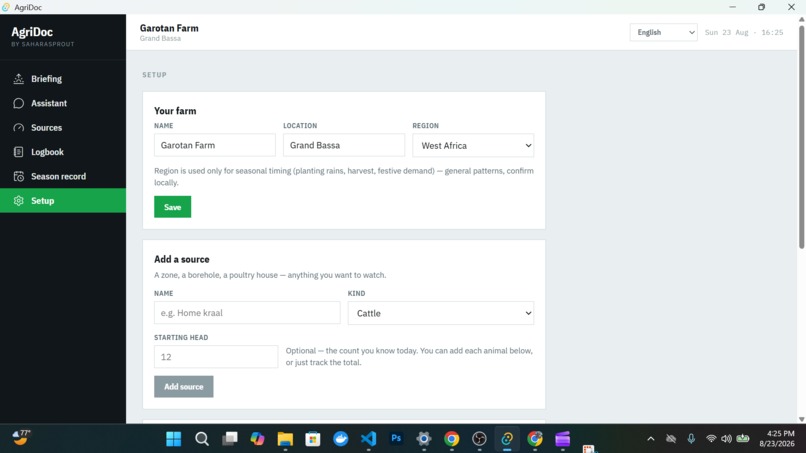Open File Explorer from the taskbar

pos(285,439)
